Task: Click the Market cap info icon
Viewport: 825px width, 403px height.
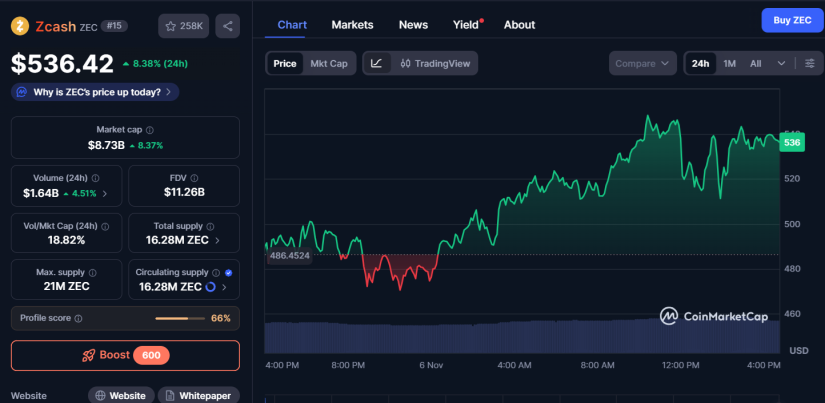Action: point(151,130)
